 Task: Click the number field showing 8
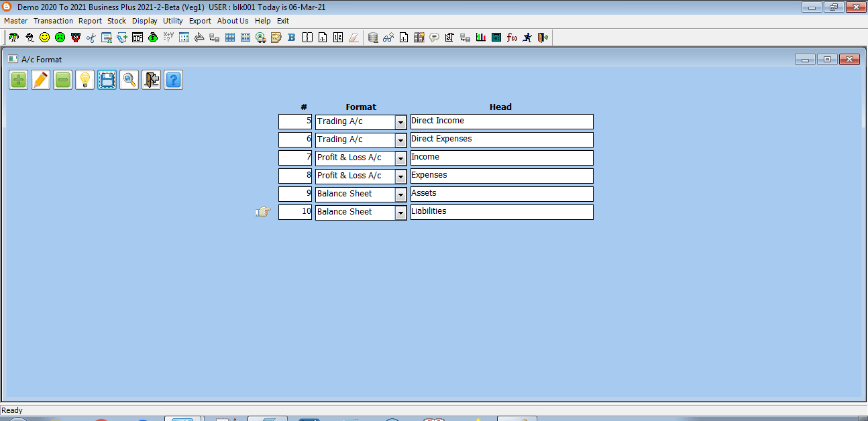click(x=295, y=176)
